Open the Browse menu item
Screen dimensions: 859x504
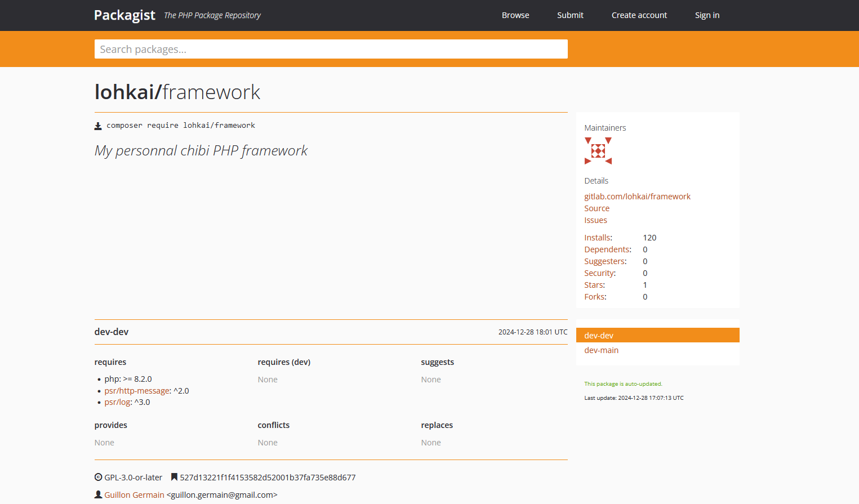515,15
